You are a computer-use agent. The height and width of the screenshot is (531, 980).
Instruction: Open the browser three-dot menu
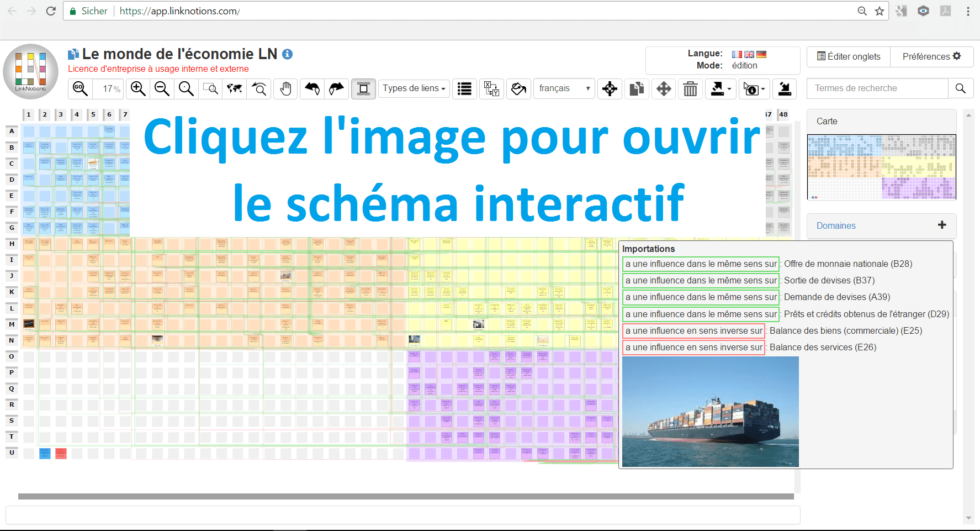[x=968, y=11]
